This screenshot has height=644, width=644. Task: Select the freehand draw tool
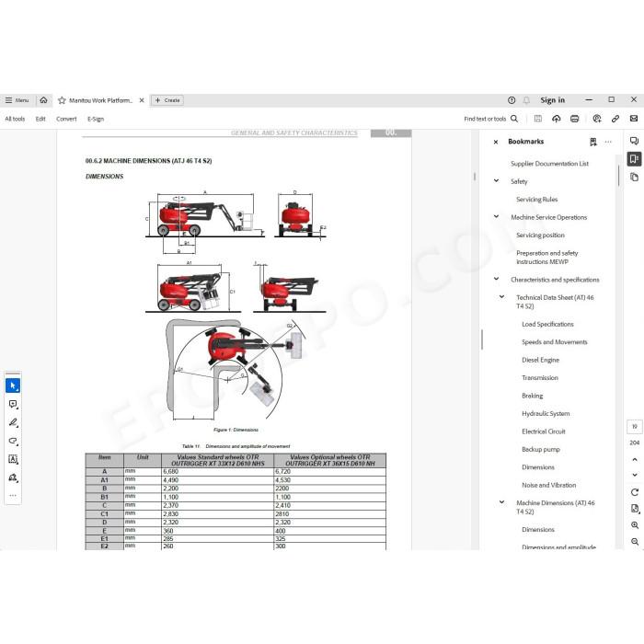click(13, 441)
